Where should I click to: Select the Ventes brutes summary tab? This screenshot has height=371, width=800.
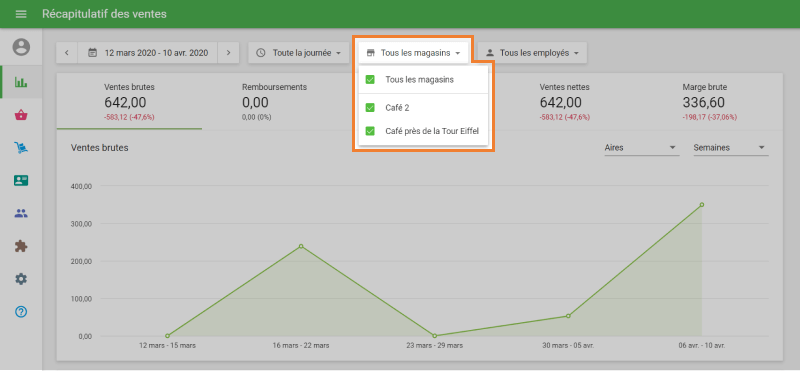coord(129,102)
